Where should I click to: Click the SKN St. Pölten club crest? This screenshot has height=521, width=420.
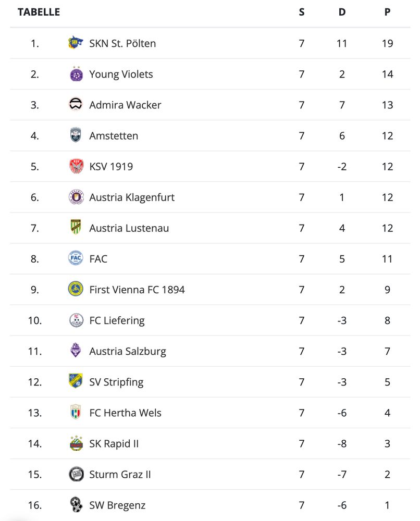click(76, 43)
